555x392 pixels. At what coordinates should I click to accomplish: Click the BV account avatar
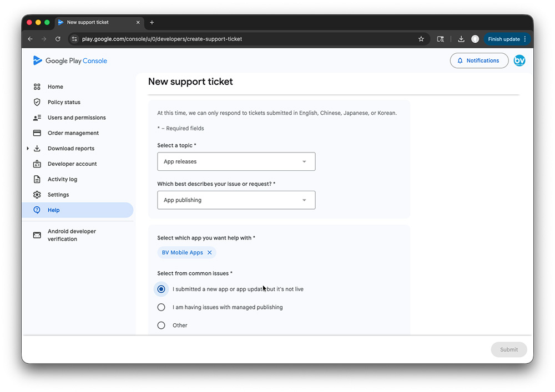(519, 60)
